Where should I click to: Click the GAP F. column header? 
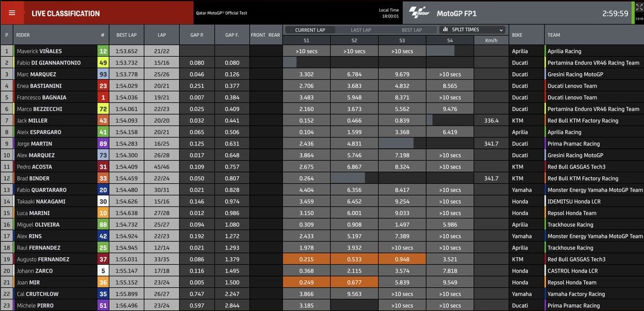pos(232,35)
